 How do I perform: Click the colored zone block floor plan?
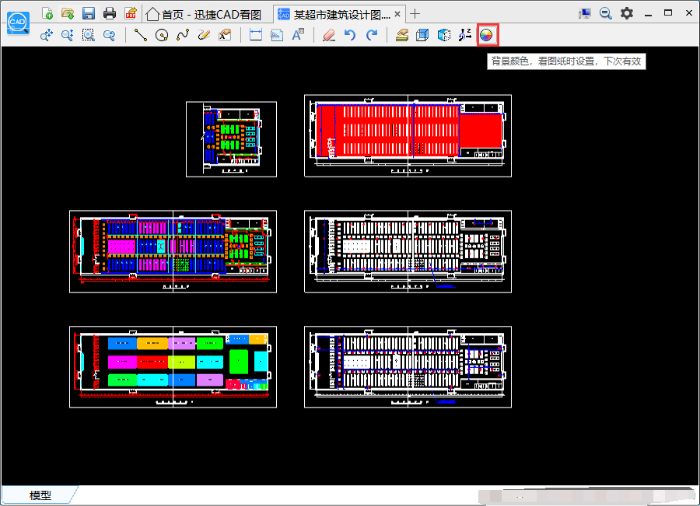coord(173,367)
